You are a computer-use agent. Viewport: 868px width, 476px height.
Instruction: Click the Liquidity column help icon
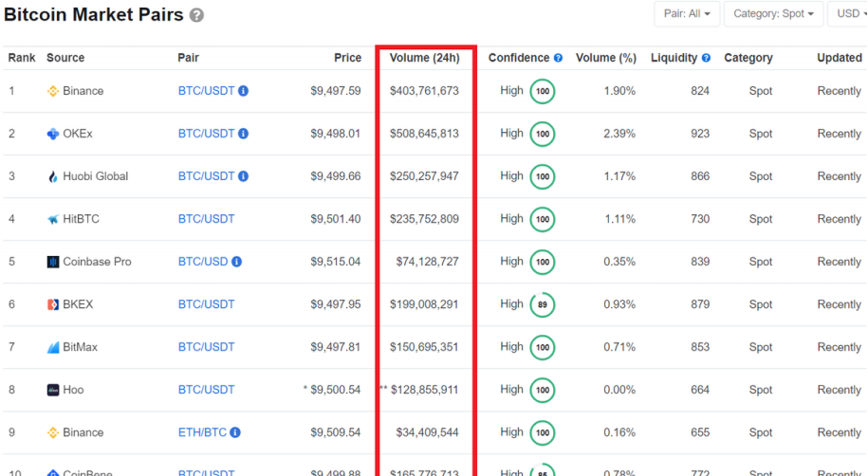pyautogui.click(x=706, y=58)
